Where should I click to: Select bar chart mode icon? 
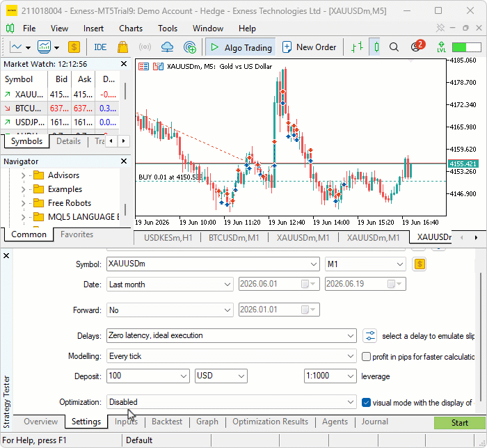357,47
